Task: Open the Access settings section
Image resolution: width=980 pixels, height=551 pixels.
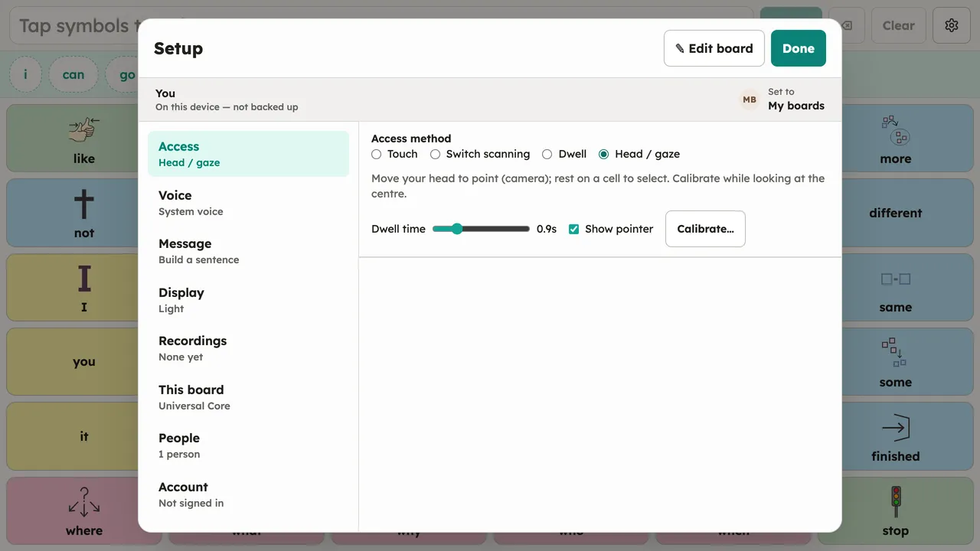Action: pyautogui.click(x=248, y=154)
